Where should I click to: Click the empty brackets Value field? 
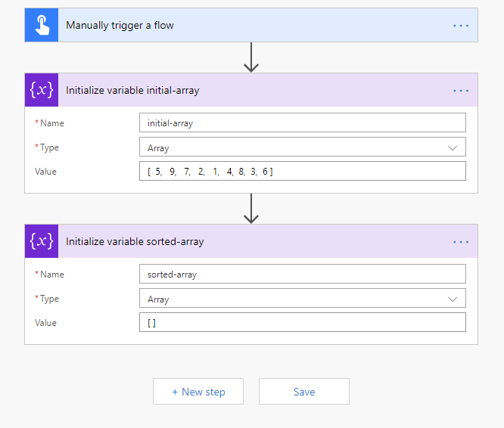pos(302,323)
